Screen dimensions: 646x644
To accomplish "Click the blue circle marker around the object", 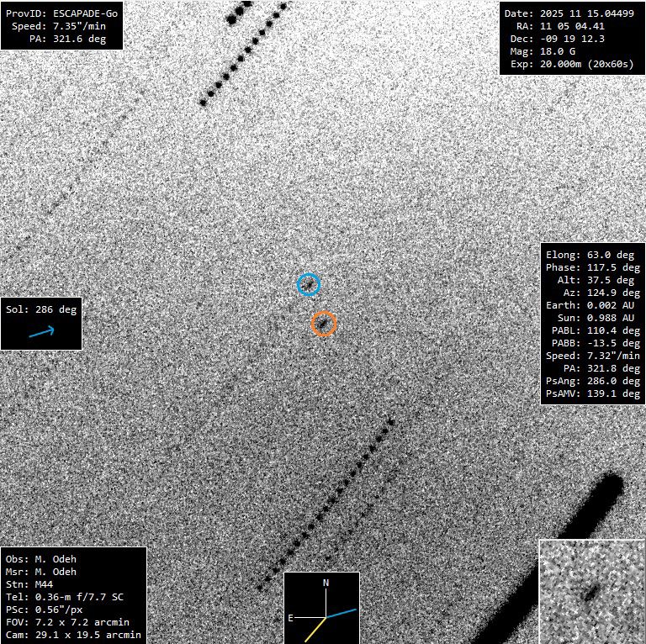I will click(309, 284).
